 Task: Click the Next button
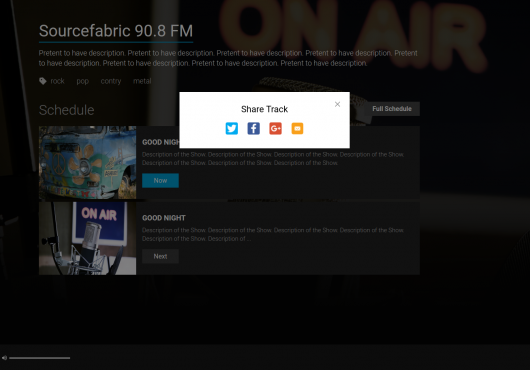160,256
